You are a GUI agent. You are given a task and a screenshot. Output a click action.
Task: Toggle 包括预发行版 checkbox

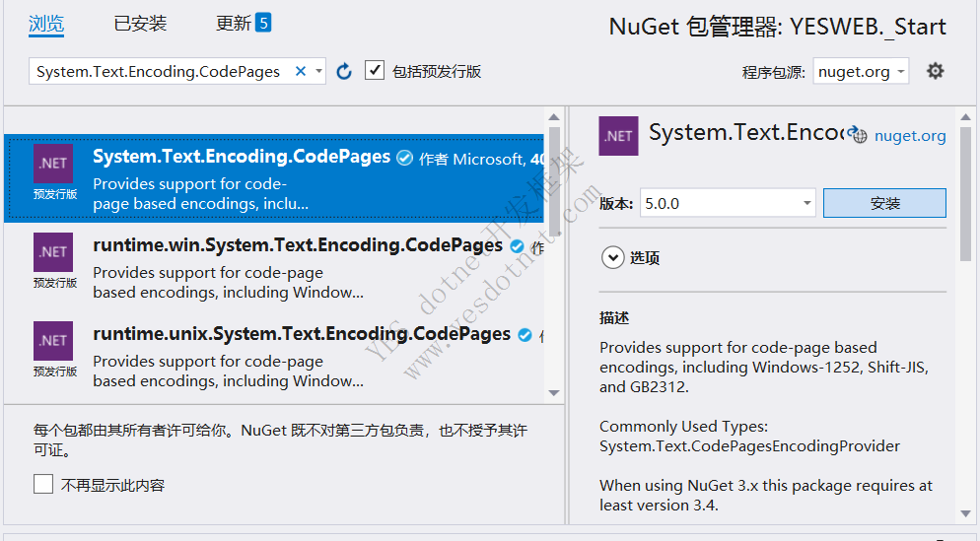tap(375, 71)
